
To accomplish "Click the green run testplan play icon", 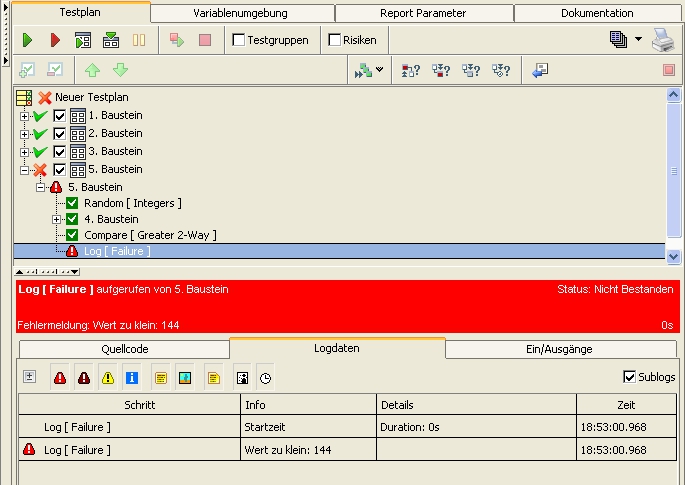I will [28, 40].
